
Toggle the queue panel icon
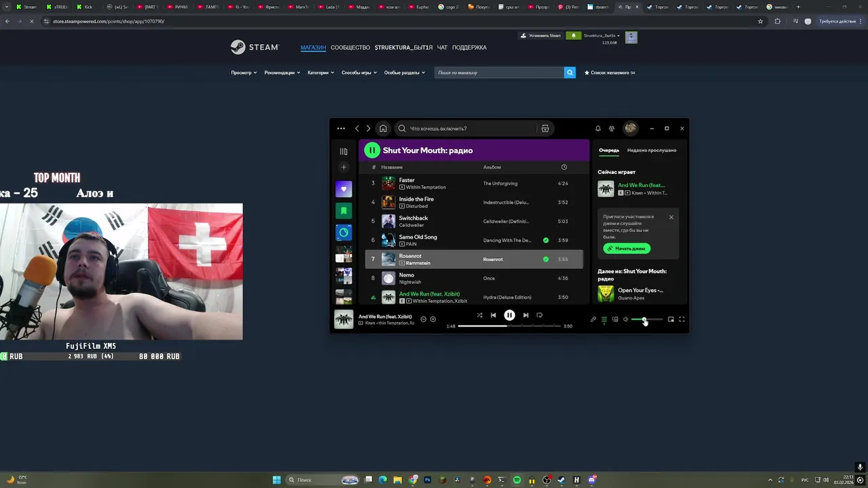[604, 319]
